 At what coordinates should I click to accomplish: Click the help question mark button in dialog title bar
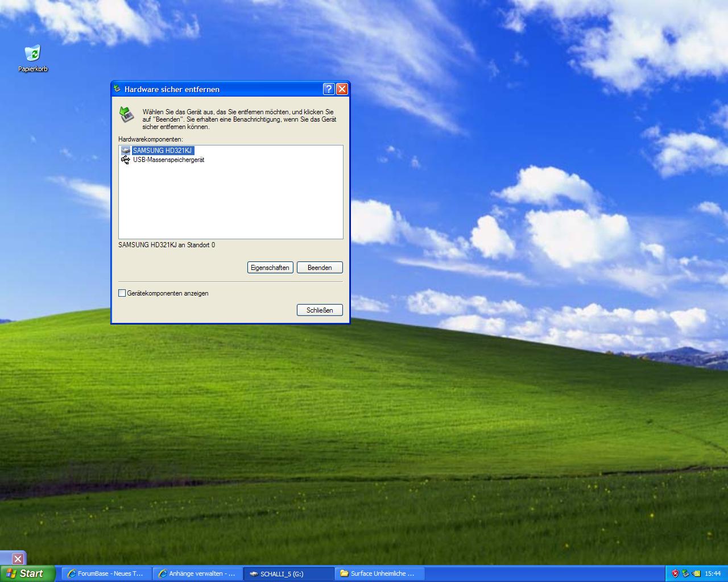329,89
